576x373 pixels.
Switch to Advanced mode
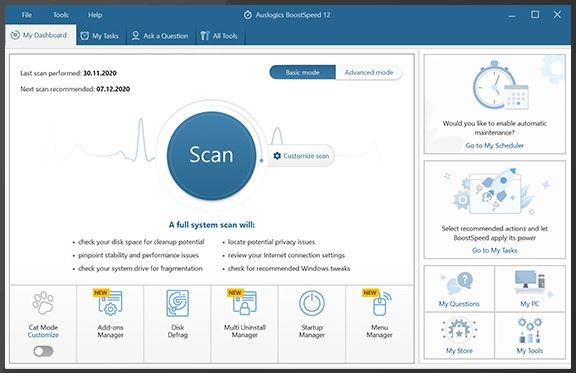point(368,72)
